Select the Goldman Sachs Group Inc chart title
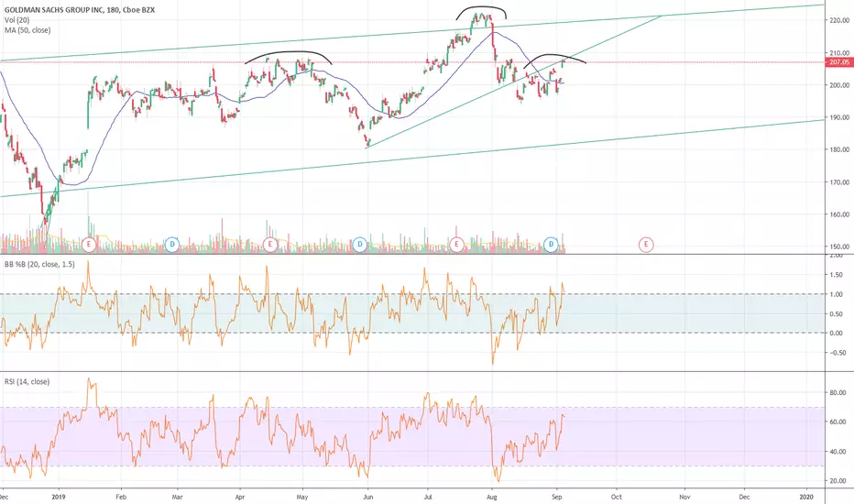The height and width of the screenshot is (504, 854). [x=80, y=10]
